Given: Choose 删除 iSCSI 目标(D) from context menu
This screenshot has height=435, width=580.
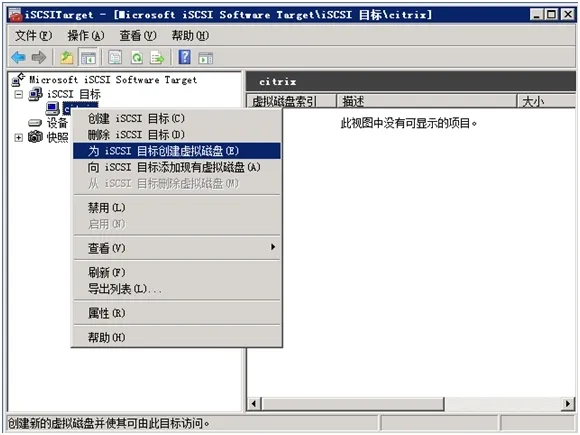Looking at the screenshot, I should [x=177, y=135].
